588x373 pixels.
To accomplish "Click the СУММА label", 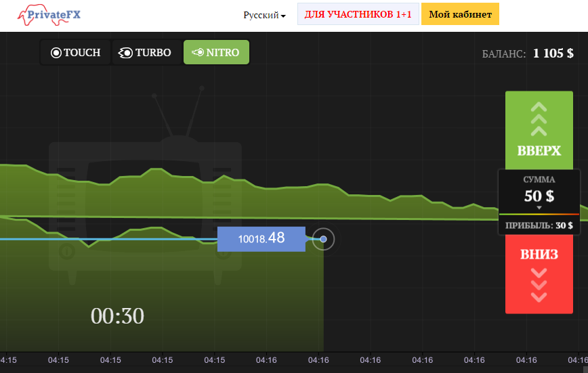I will coord(539,179).
